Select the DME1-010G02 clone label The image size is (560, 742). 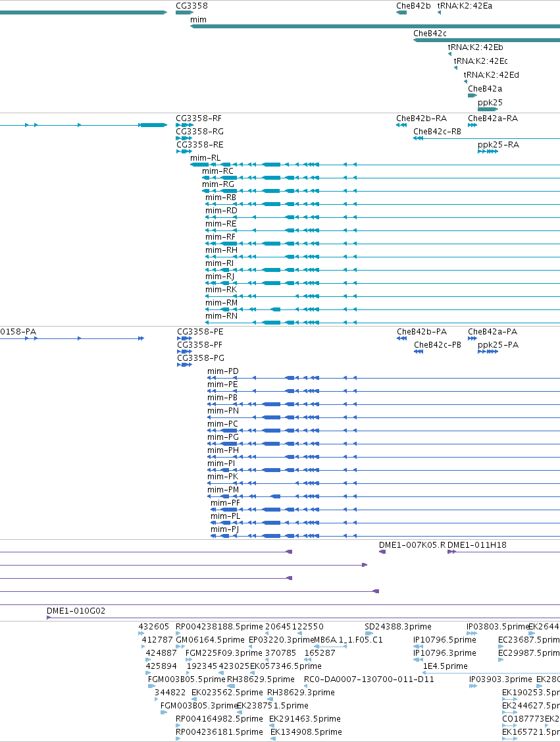click(76, 611)
